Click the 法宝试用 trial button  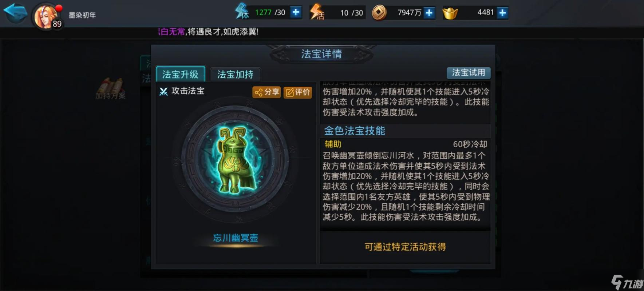pos(469,73)
